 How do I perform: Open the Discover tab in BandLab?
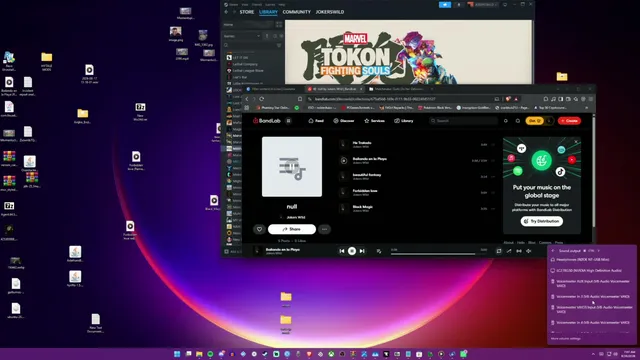(344, 121)
